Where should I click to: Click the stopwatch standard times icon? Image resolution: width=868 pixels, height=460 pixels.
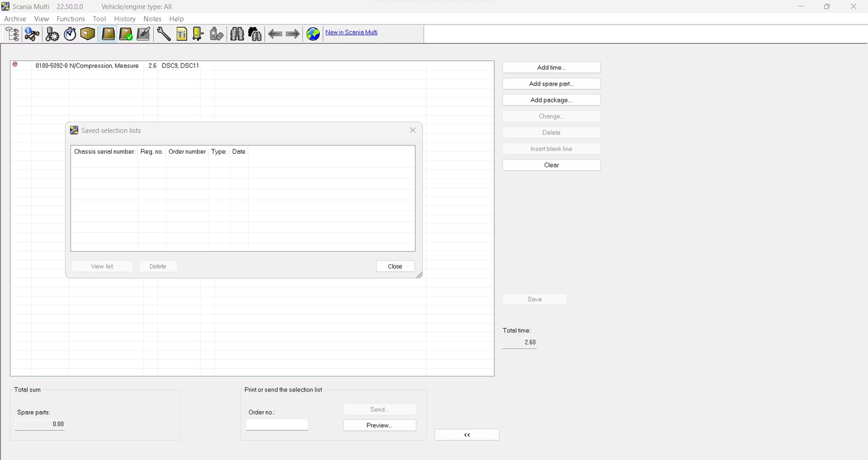pyautogui.click(x=70, y=34)
